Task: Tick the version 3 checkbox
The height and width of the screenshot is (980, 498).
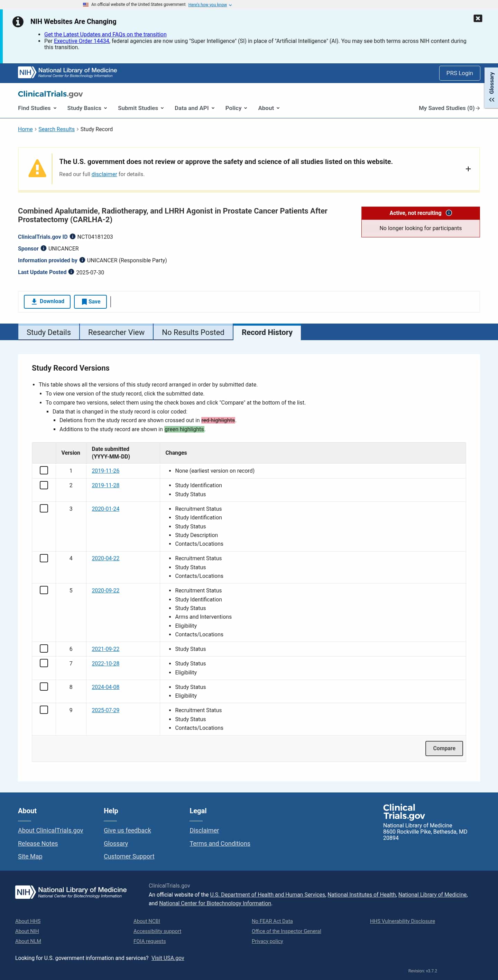Action: click(44, 508)
